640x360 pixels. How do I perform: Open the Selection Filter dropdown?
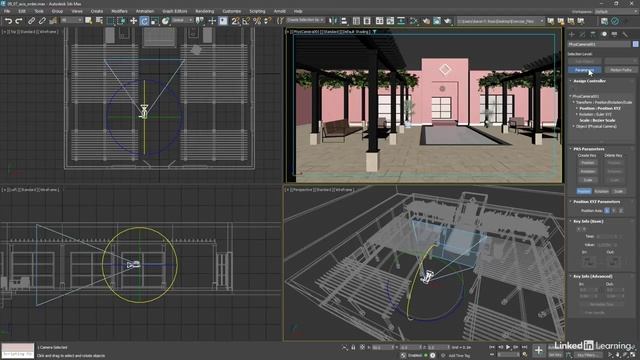pos(71,20)
